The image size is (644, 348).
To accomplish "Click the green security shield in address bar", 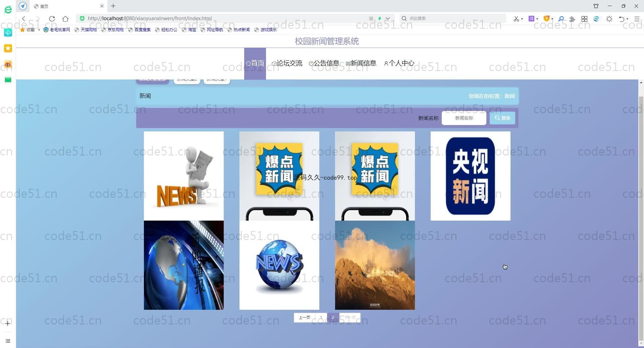I will pos(82,18).
